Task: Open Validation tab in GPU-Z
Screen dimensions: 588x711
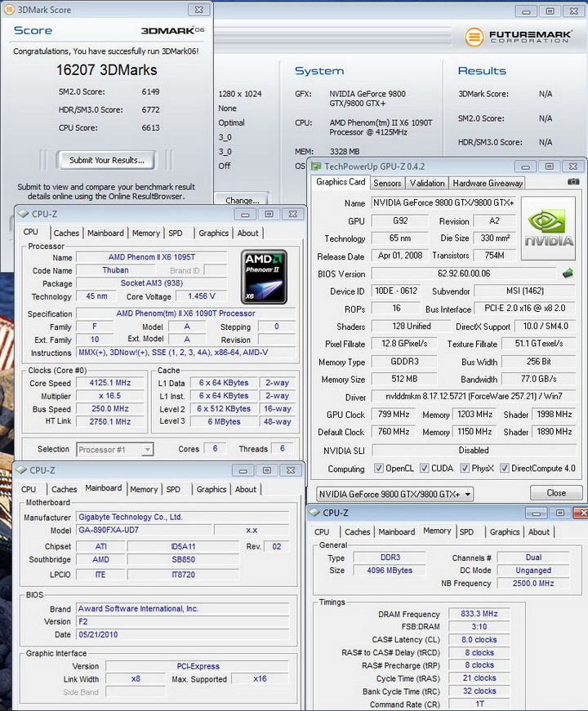Action: point(427,183)
